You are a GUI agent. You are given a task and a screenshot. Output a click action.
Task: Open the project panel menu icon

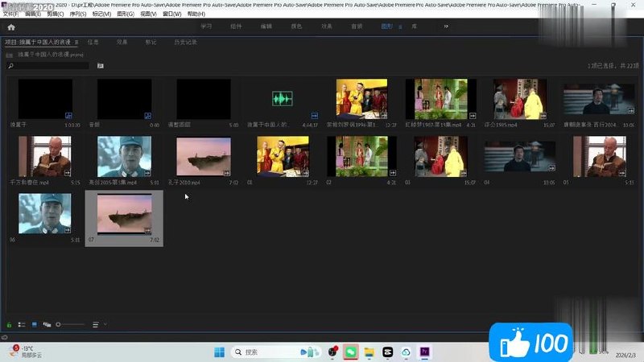click(x=76, y=42)
